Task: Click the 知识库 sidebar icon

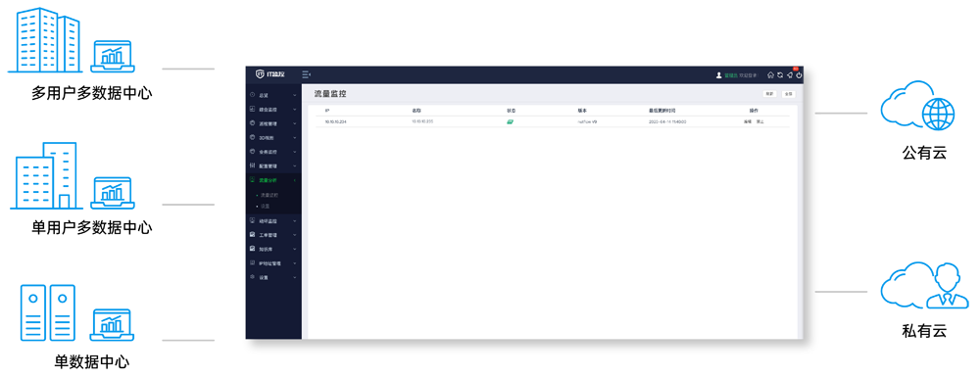Action: coord(252,249)
